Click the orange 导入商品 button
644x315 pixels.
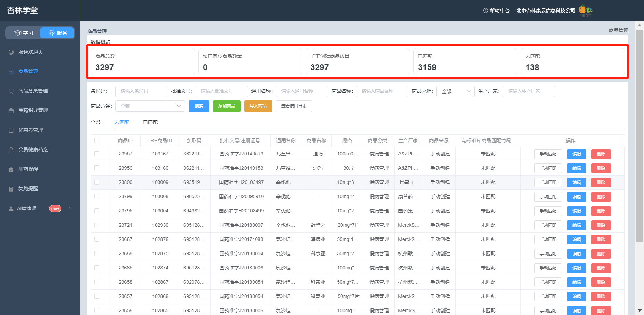258,106
